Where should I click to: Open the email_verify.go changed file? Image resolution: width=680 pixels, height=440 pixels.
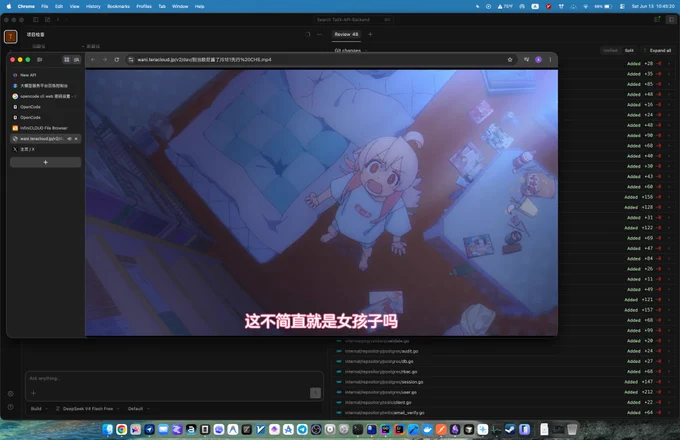pos(503,413)
